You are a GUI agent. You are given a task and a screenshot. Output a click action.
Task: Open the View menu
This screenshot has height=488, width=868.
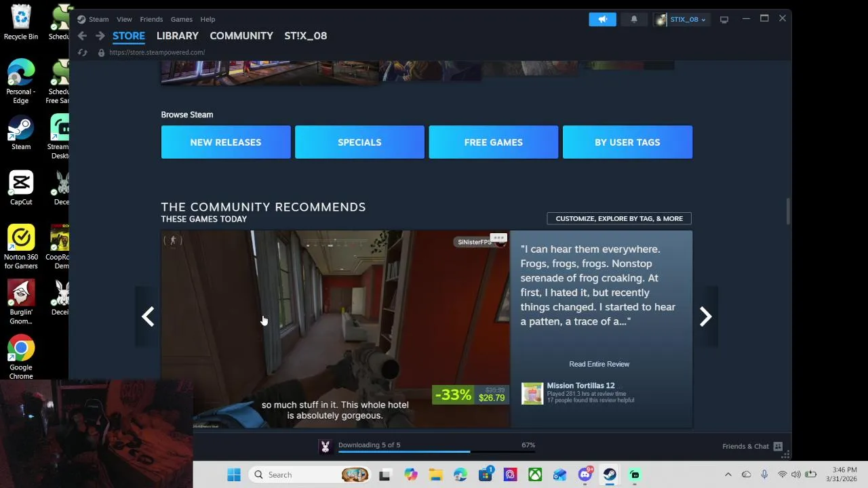point(124,19)
